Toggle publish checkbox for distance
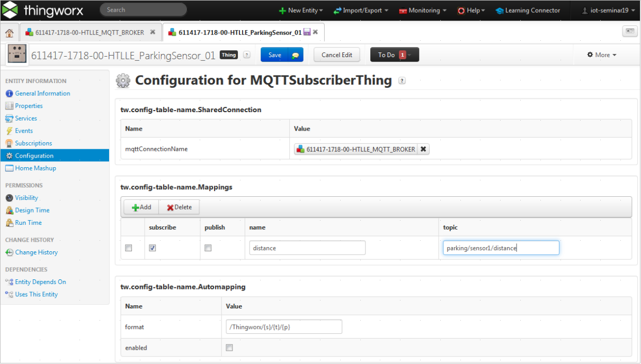Screen dimensions: 641x364 coord(208,248)
